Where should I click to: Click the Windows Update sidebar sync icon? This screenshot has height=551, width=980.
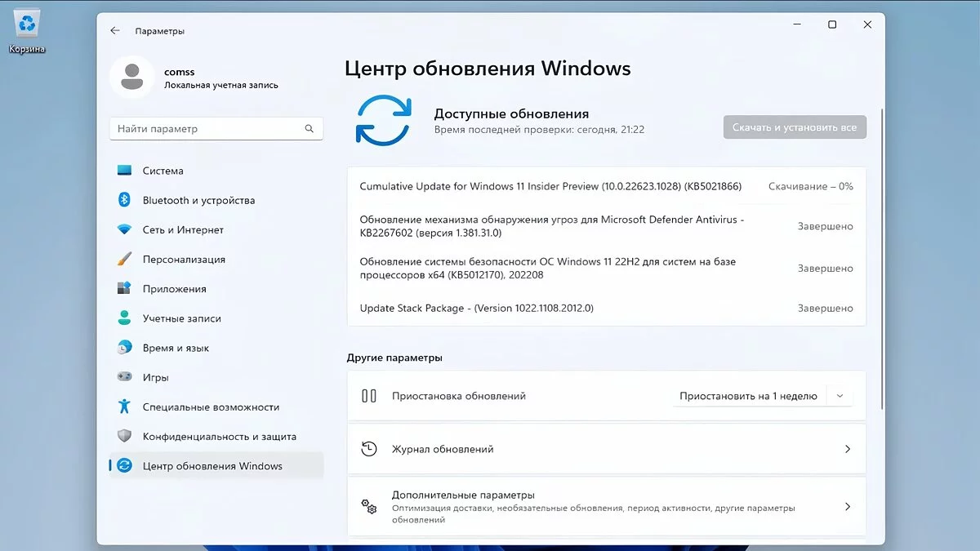coord(124,466)
